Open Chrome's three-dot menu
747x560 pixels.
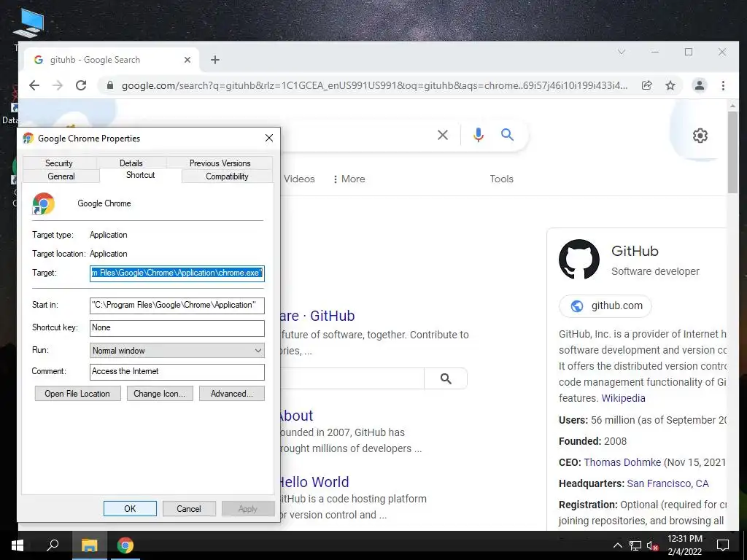pos(723,85)
